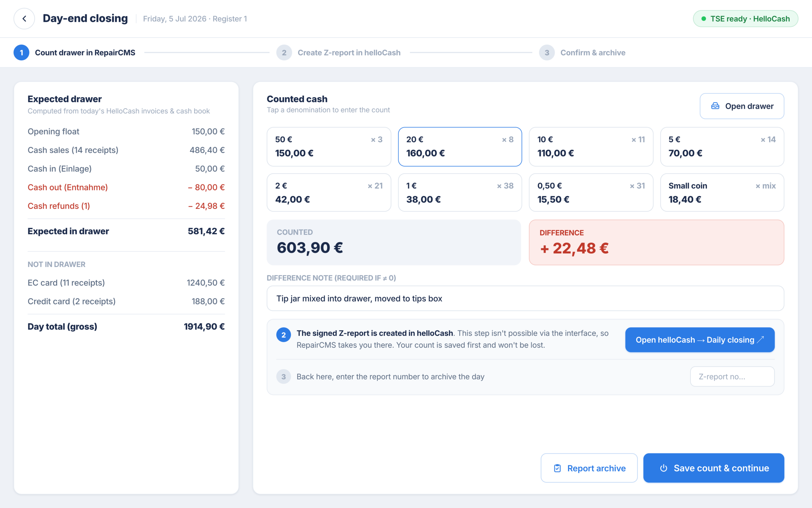Select step 3 Confirm & archive
The height and width of the screenshot is (508, 812).
pyautogui.click(x=582, y=53)
